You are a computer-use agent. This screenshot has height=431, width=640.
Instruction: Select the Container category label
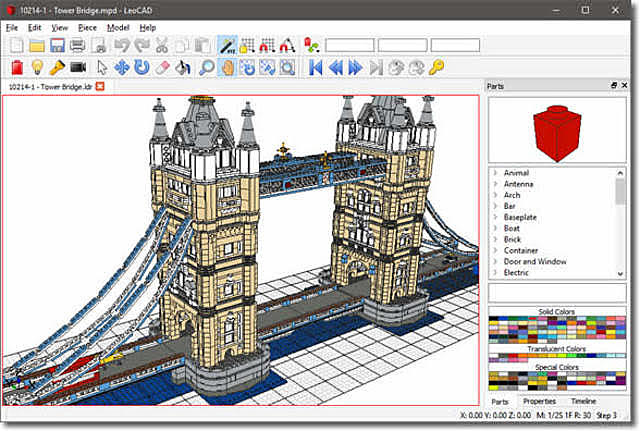tap(521, 250)
